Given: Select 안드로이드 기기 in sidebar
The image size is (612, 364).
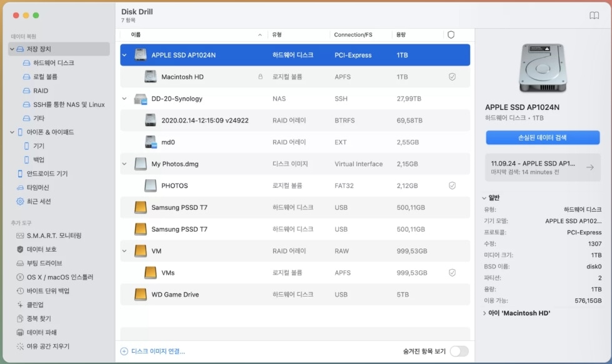Looking at the screenshot, I should click(x=47, y=174).
